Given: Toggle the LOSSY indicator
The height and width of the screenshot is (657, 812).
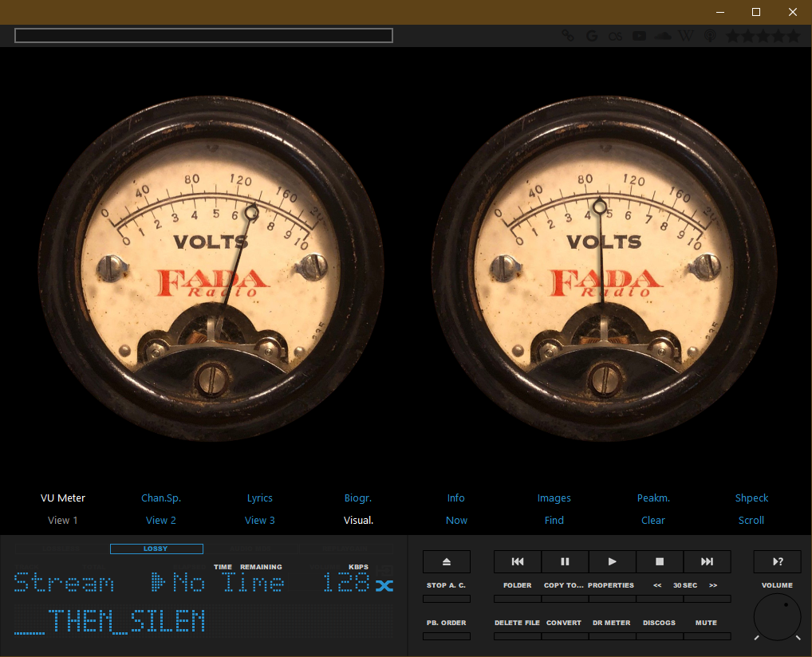Looking at the screenshot, I should (x=156, y=549).
